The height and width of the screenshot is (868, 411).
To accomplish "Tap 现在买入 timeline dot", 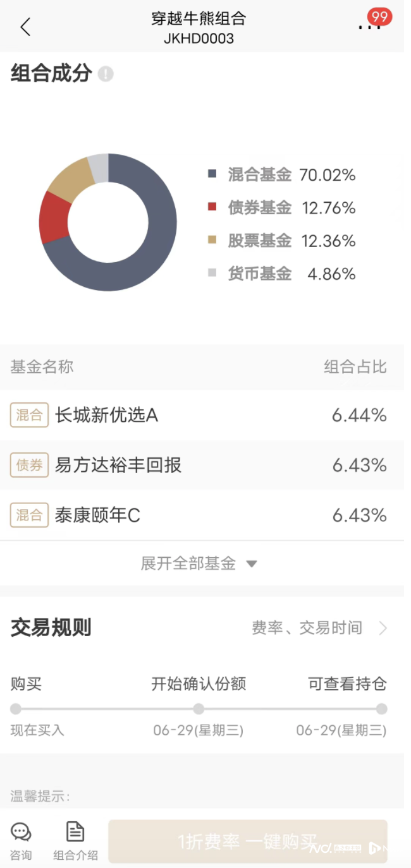I will point(16,709).
